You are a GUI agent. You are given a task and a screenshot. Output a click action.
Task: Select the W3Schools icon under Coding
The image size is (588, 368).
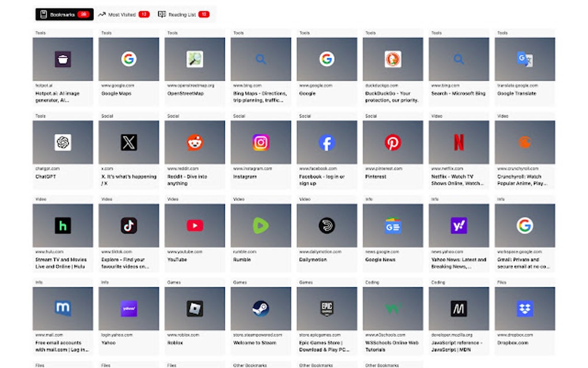pyautogui.click(x=392, y=307)
